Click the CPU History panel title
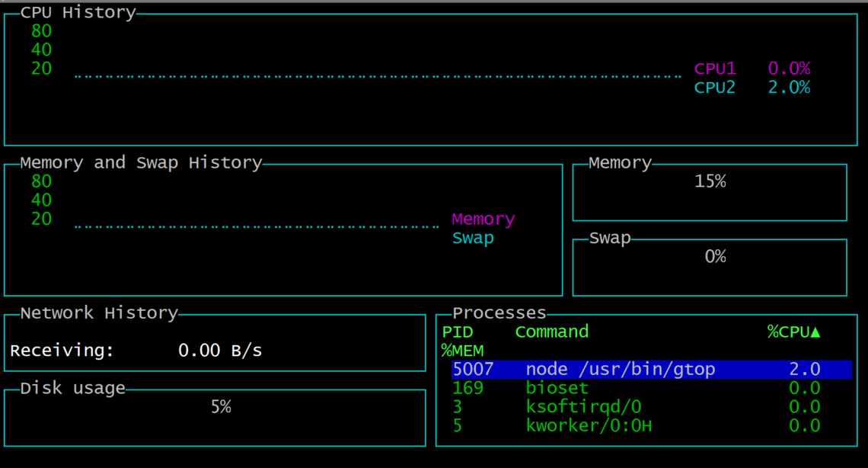 pos(78,12)
